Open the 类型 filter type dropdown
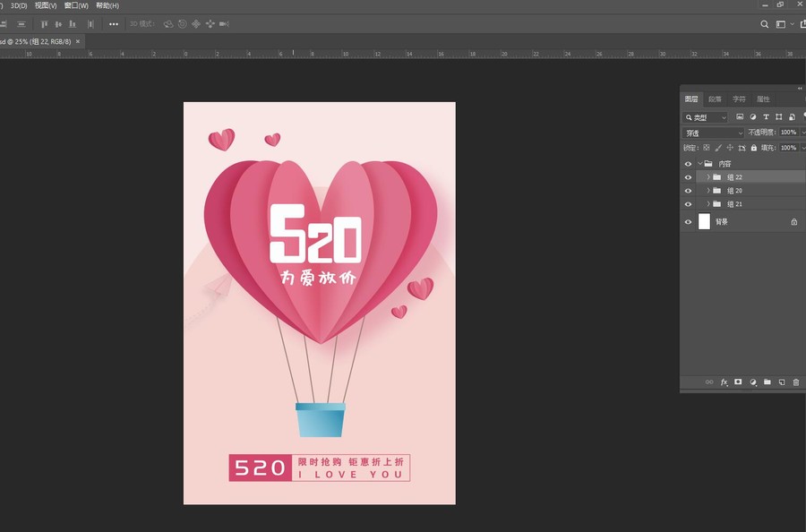The width and height of the screenshot is (806, 532). pyautogui.click(x=705, y=117)
